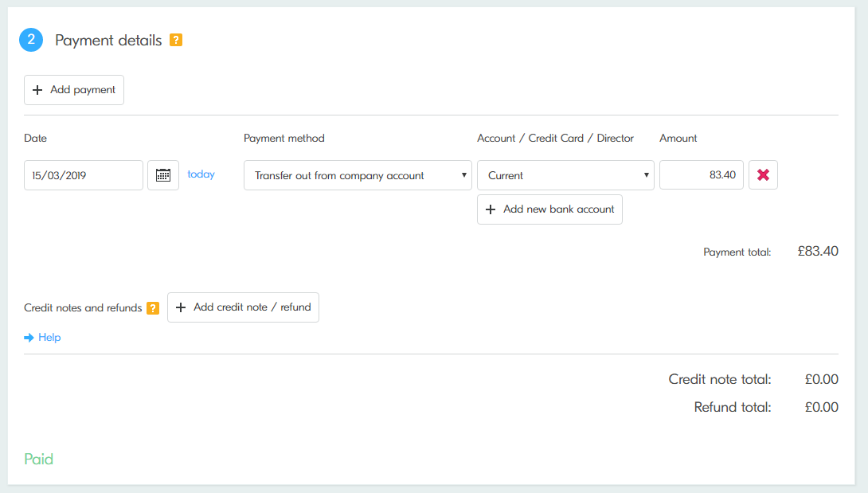Image resolution: width=868 pixels, height=493 pixels.
Task: Expand the Account / Credit Card / Director dropdown
Action: tap(565, 175)
